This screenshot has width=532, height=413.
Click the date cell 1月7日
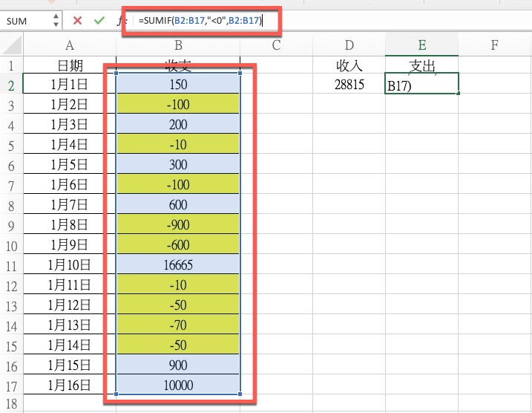tap(70, 204)
